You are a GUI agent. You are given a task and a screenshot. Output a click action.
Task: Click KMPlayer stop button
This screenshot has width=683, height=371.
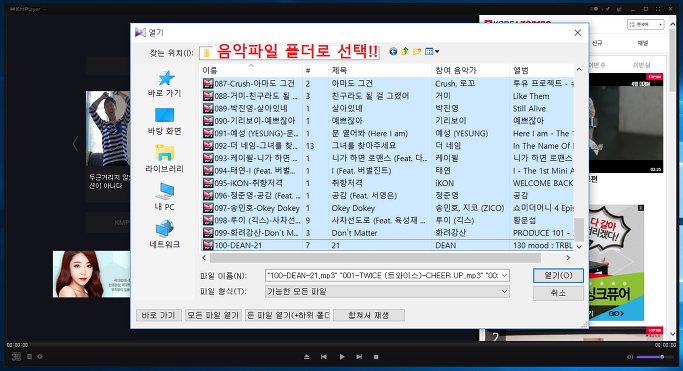(376, 357)
